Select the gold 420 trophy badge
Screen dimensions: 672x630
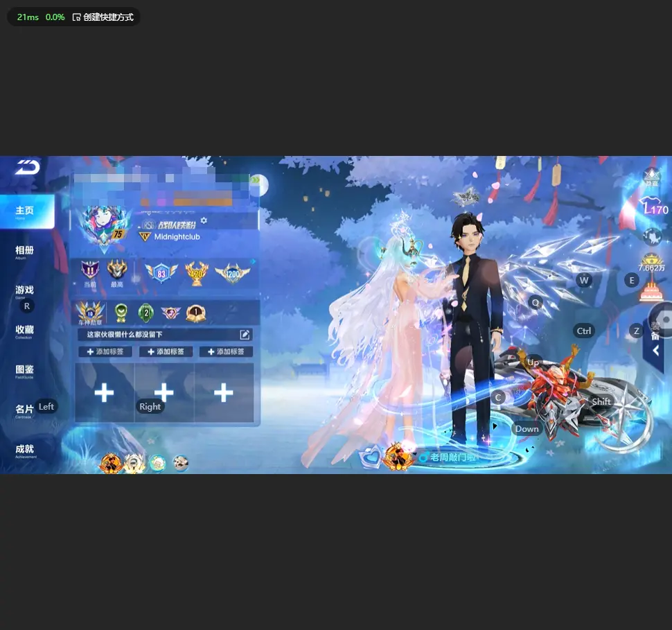pyautogui.click(x=196, y=273)
